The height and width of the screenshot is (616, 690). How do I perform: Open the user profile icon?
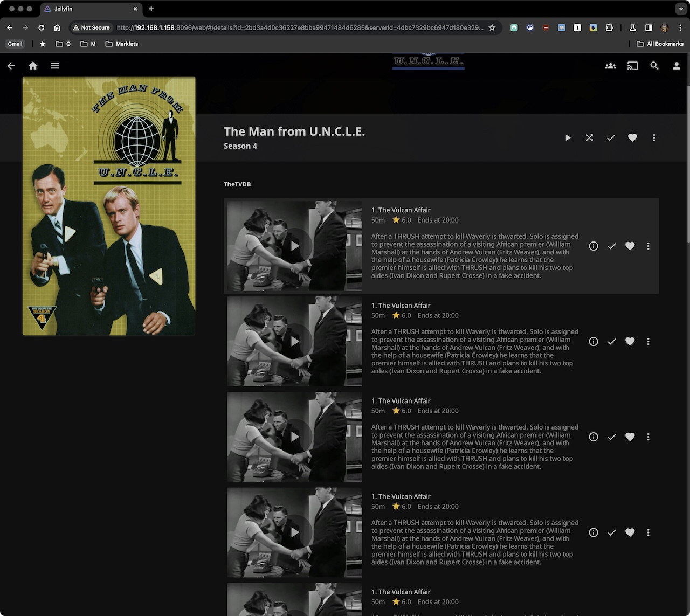click(x=676, y=66)
